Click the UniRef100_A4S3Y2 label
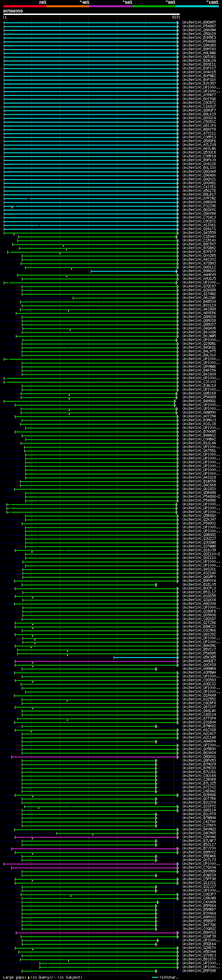Screen dimensions: 222x980 click(199, 259)
